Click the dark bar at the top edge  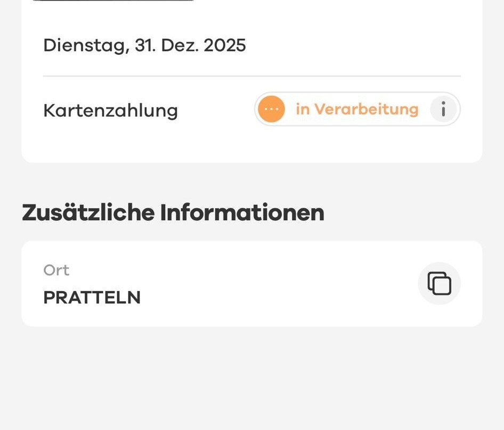pyautogui.click(x=113, y=1)
